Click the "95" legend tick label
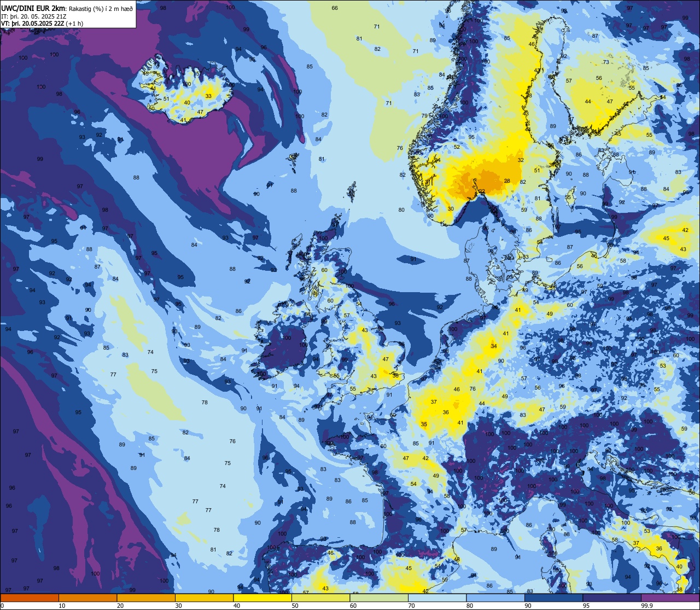 586,606
